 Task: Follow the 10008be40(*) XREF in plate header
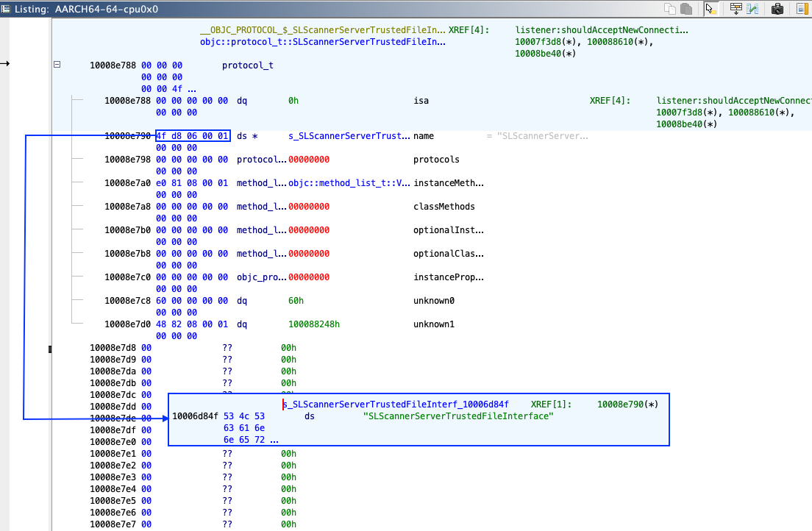544,54
